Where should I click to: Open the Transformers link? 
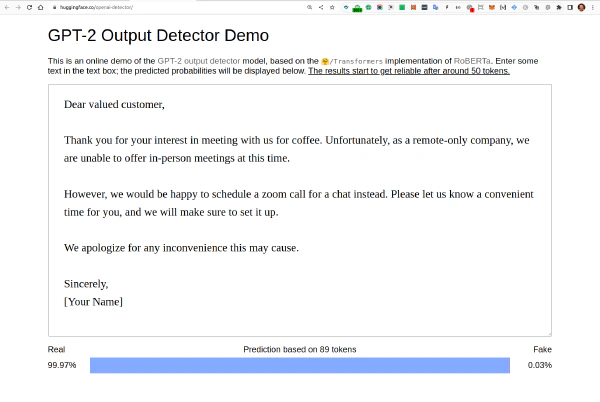tap(352, 61)
